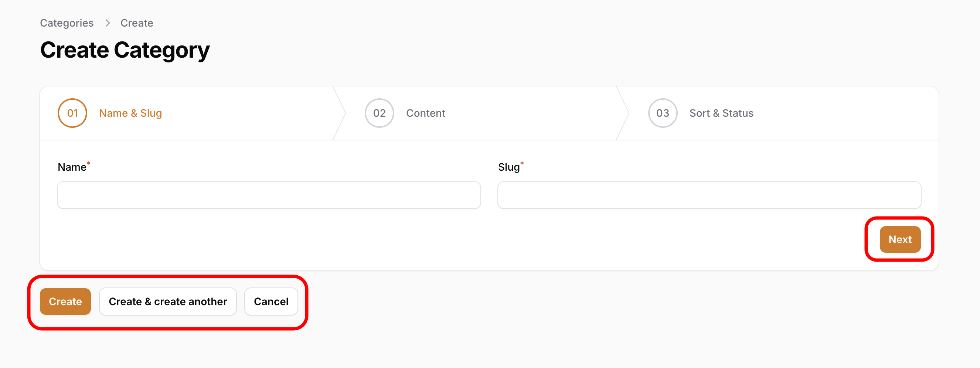This screenshot has width=980, height=368.
Task: Click Create & create another
Action: [x=167, y=301]
